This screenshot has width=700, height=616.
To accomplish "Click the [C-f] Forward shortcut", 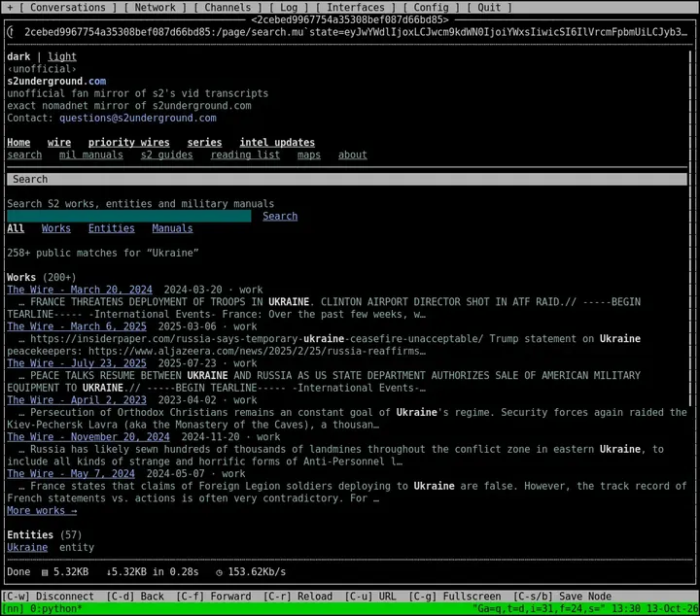I will tap(213, 597).
